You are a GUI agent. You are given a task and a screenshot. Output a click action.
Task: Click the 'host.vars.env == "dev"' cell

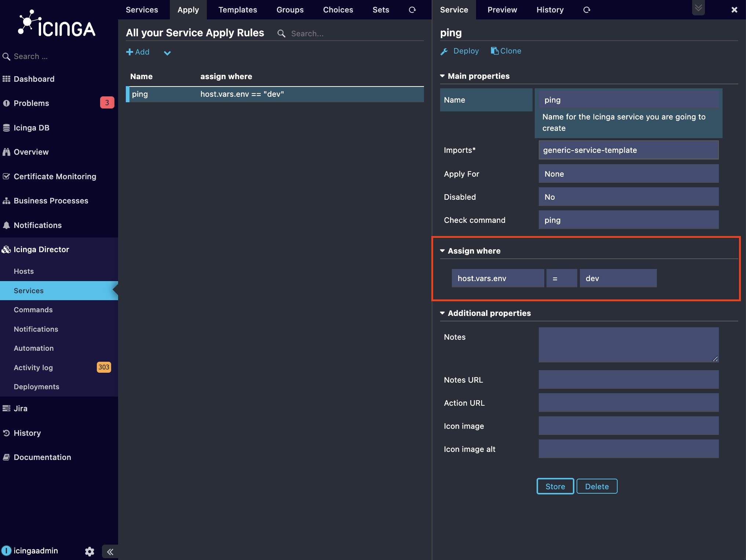coord(242,94)
